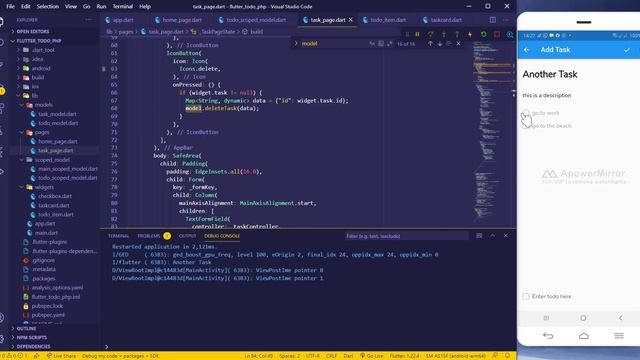
Task: Tap ApowerMirror back arrow control
Action: tap(548, 336)
